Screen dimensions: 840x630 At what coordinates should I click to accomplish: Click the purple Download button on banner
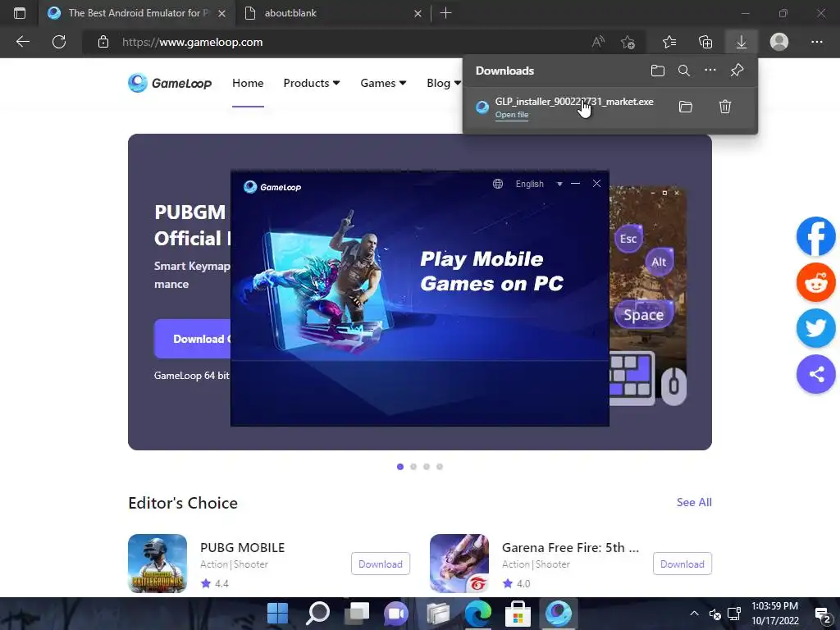click(x=192, y=339)
